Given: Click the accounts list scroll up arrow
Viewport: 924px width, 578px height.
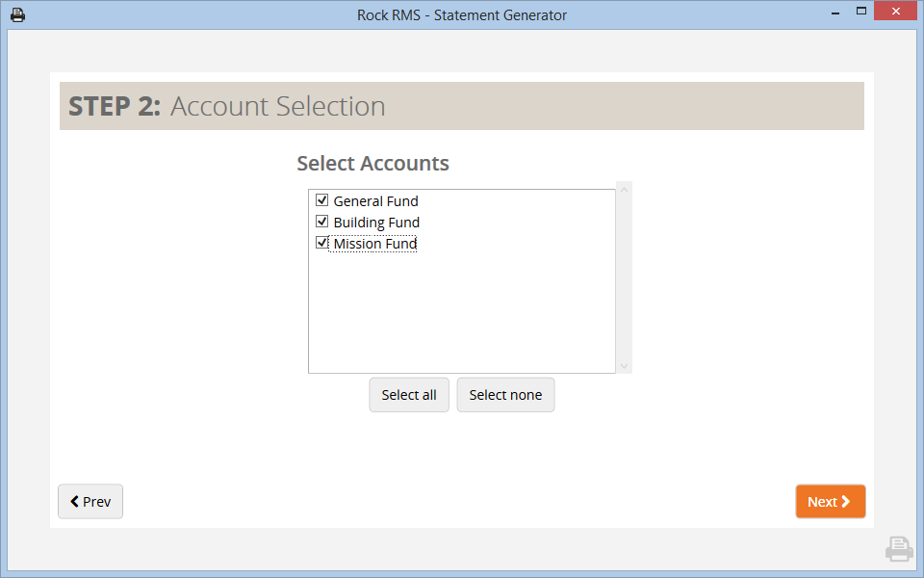Looking at the screenshot, I should point(624,189).
